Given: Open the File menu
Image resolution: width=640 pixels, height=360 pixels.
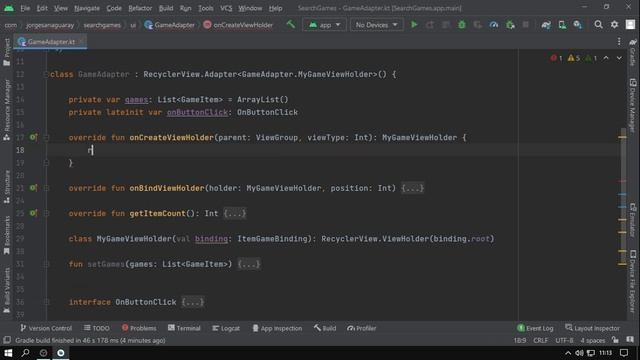Looking at the screenshot, I should 25,8.
